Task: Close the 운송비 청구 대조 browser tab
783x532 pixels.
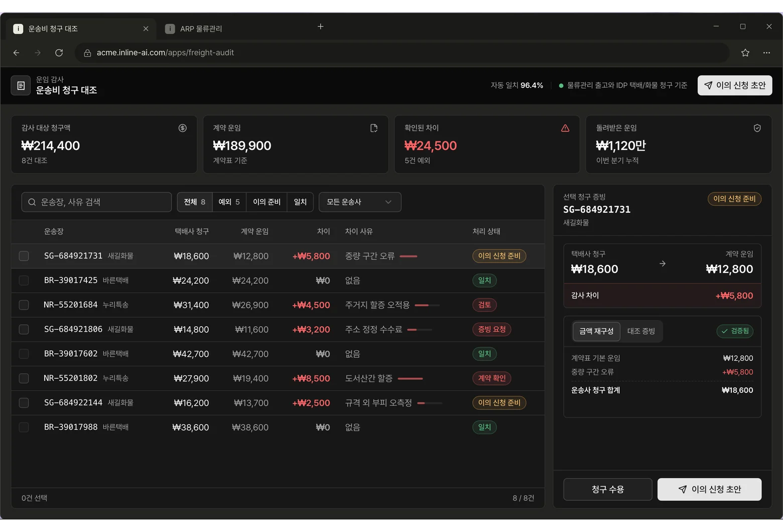Action: click(x=146, y=29)
